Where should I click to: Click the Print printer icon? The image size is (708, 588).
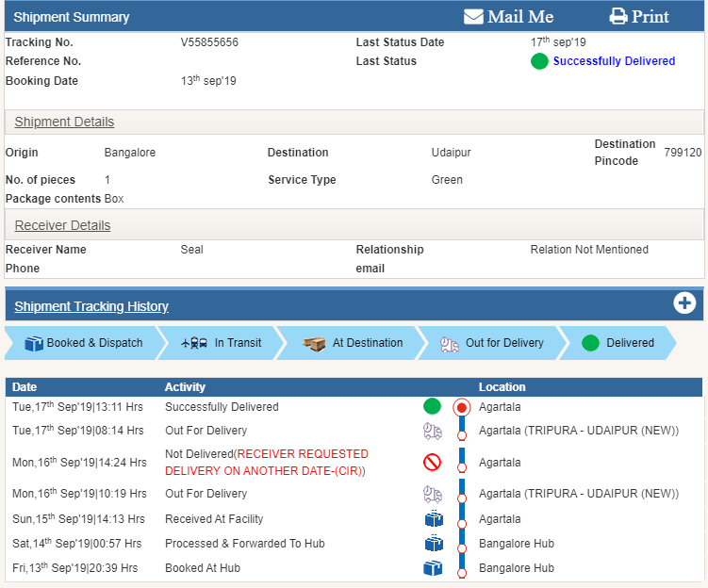[618, 17]
